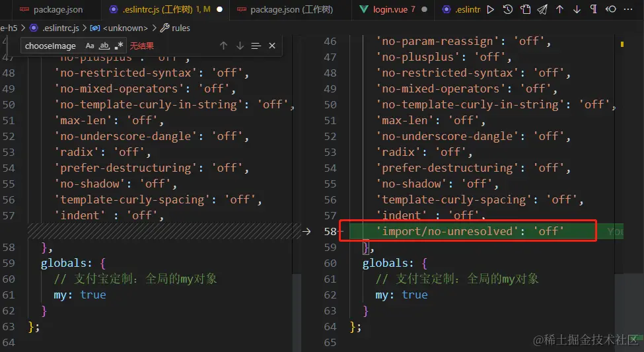
Task: Toggle find in selection icon
Action: 256,46
